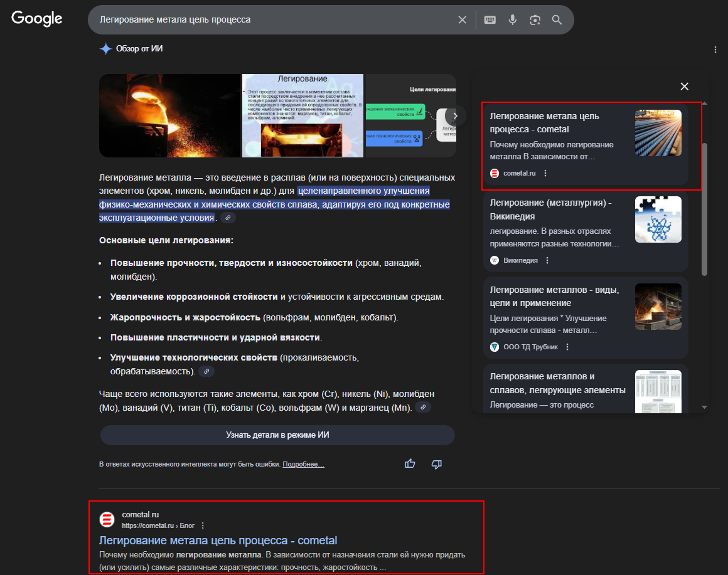Close the sources side panel
The image size is (728, 575).
click(x=685, y=87)
